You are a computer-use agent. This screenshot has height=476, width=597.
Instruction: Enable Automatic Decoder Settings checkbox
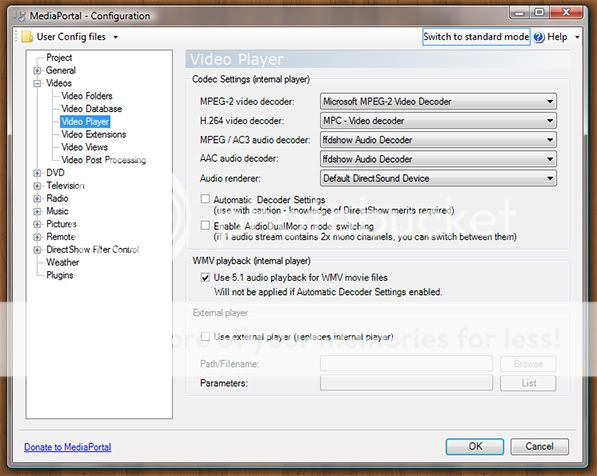pyautogui.click(x=205, y=199)
